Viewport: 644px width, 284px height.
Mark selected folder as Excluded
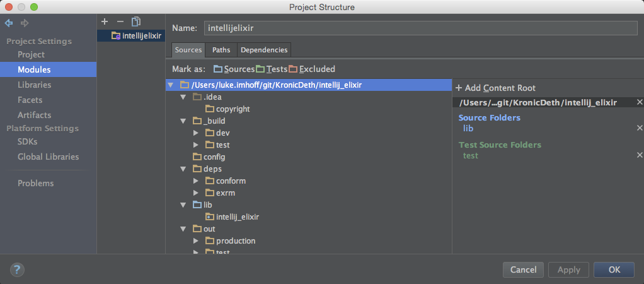(x=312, y=69)
